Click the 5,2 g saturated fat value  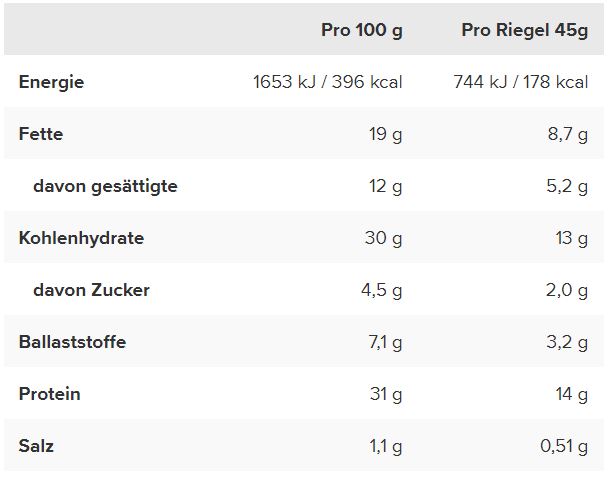tap(567, 186)
